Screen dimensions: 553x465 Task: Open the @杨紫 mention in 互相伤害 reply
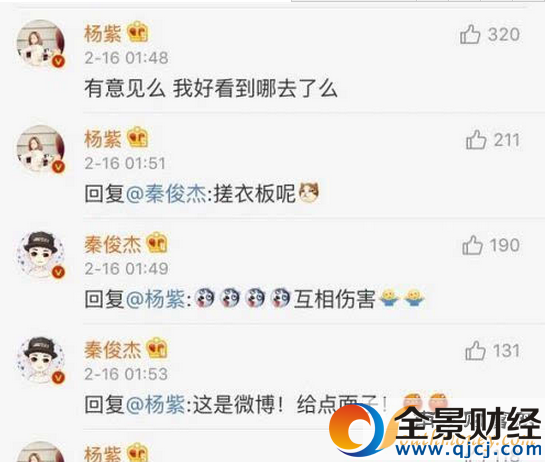[x=156, y=299]
